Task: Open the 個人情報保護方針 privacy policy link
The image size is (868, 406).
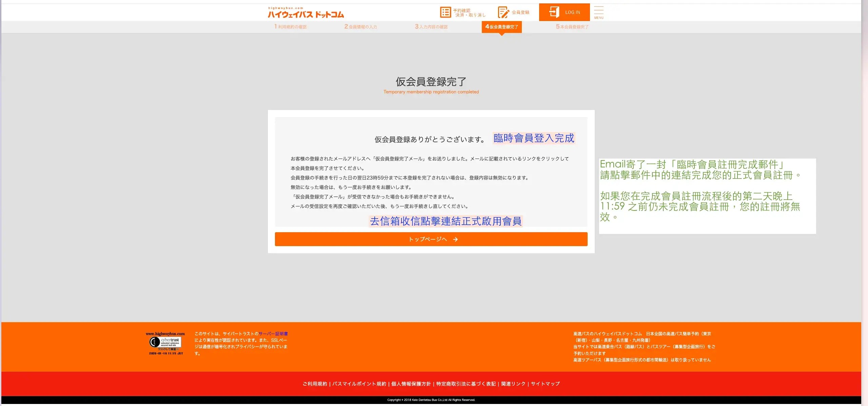Action: click(x=411, y=384)
